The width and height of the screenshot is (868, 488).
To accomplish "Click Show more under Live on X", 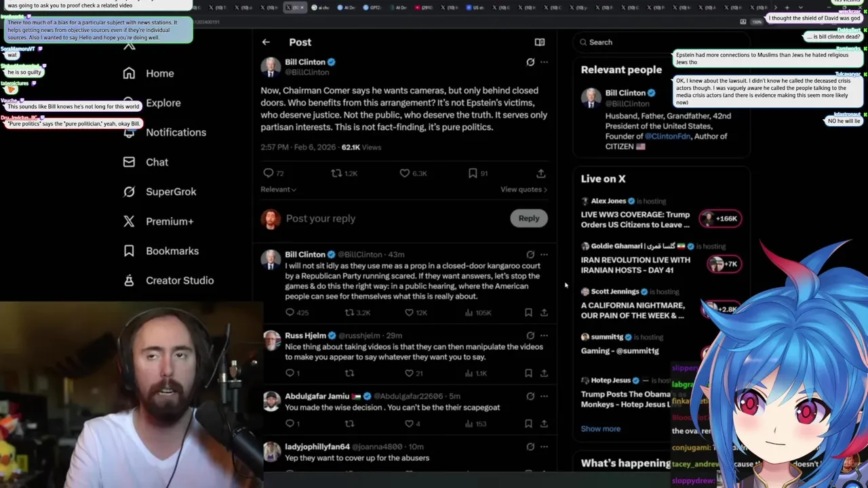I will tap(600, 428).
